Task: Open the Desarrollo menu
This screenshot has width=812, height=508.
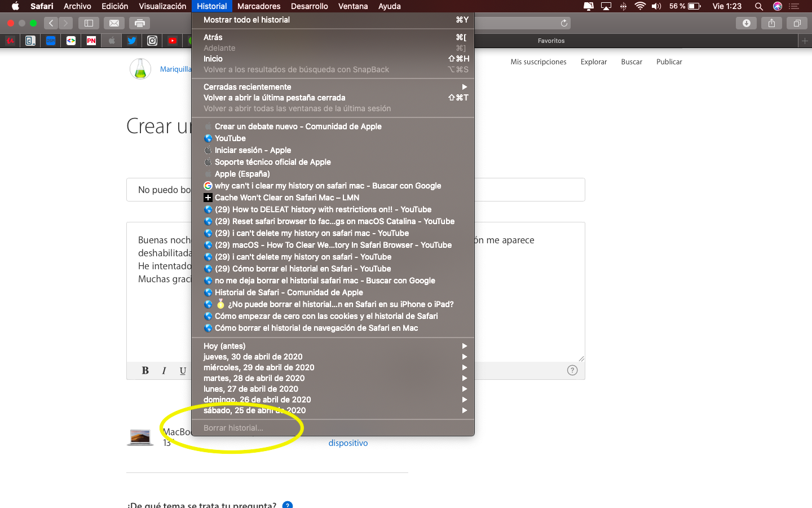Action: click(x=309, y=6)
